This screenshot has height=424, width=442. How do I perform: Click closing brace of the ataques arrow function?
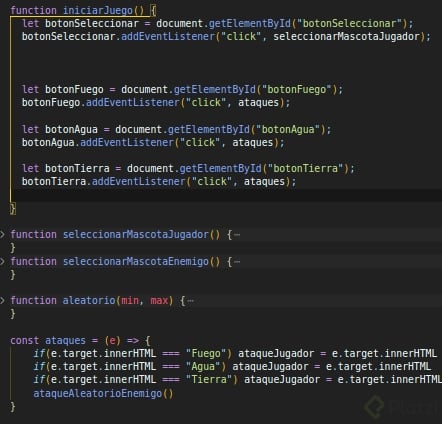tap(13, 407)
